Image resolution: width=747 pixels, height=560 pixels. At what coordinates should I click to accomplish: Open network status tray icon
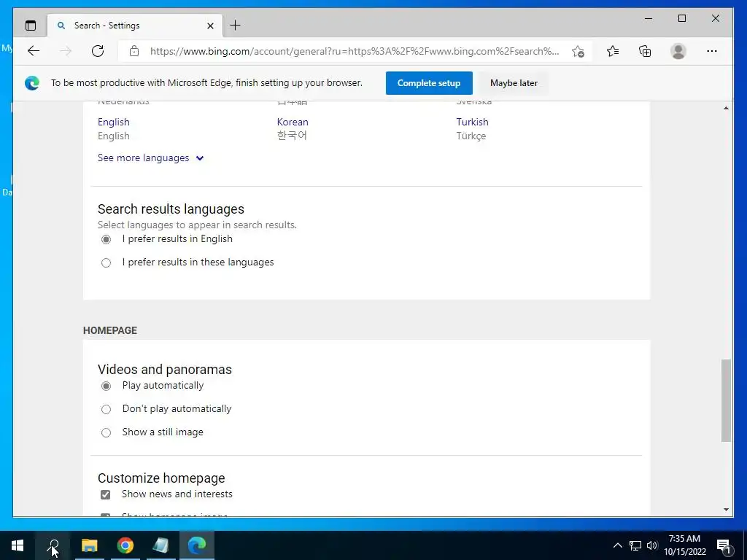coord(635,545)
